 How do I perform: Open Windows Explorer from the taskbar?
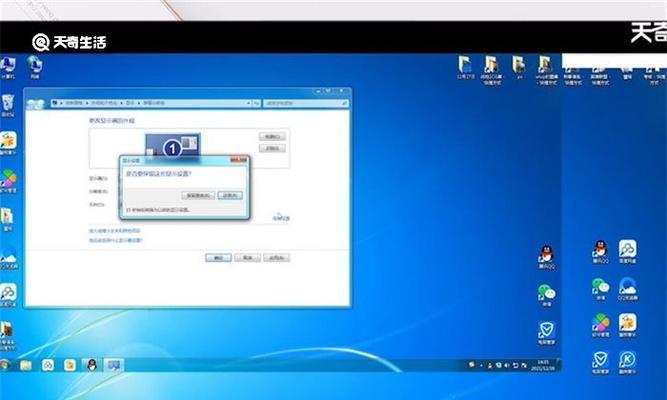pos(26,365)
